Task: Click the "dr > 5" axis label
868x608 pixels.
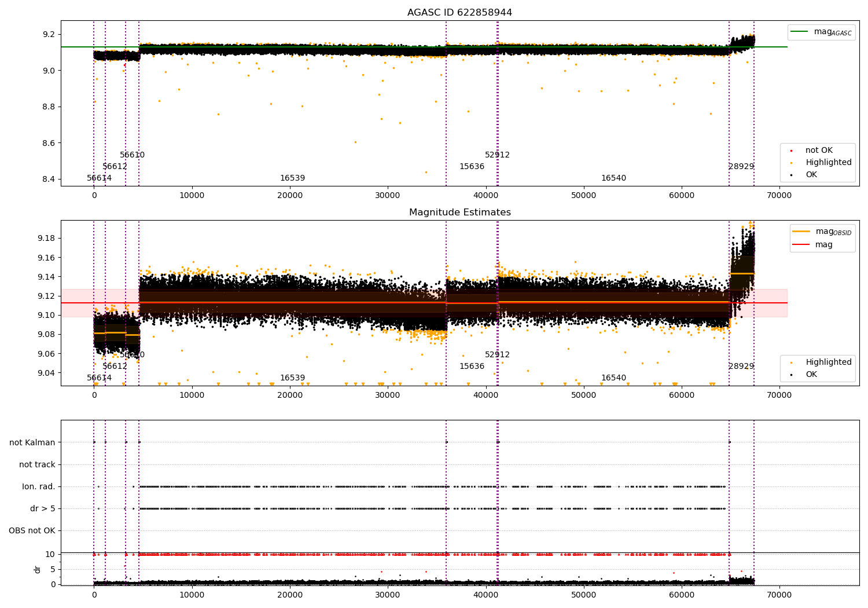Action: click(43, 508)
